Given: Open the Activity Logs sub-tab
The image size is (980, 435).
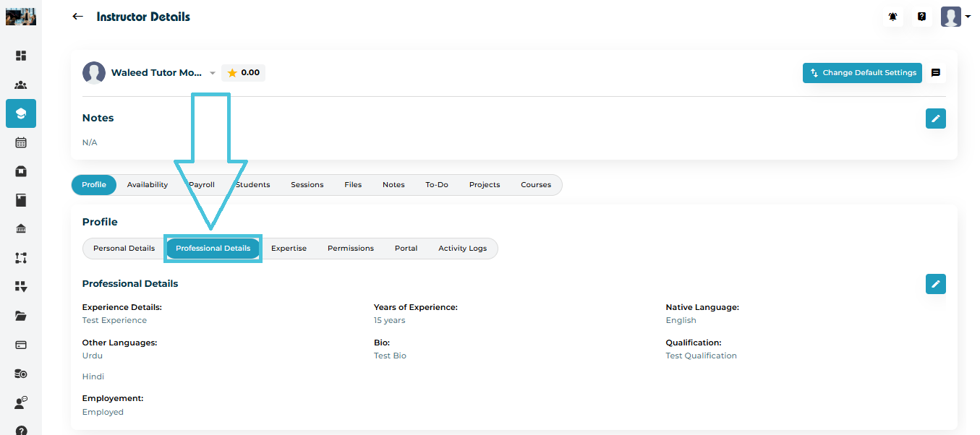Looking at the screenshot, I should [462, 249].
